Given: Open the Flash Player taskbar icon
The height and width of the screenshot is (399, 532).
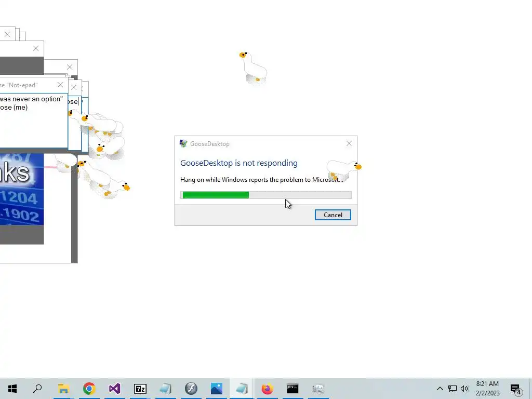Looking at the screenshot, I should [x=191, y=389].
